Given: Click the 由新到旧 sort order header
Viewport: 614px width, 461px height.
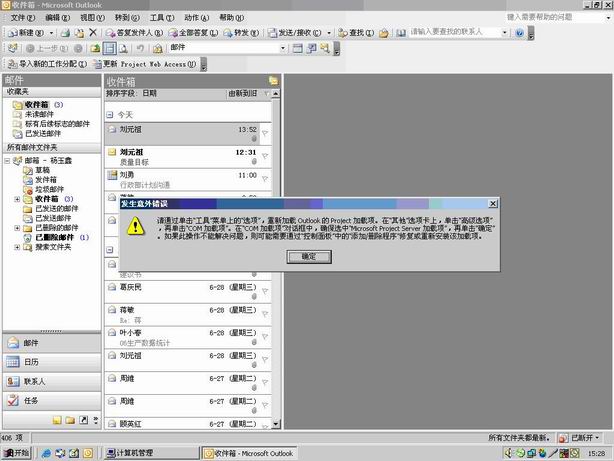Looking at the screenshot, I should coord(243,93).
